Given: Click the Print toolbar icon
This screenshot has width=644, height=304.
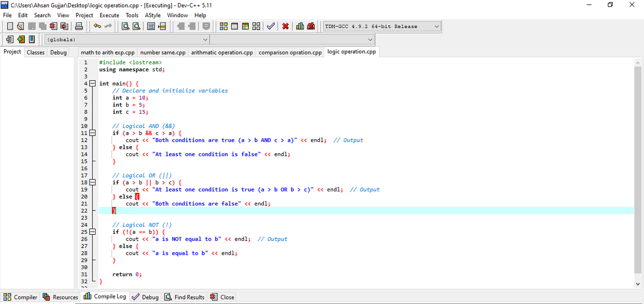Looking at the screenshot, I should click(x=79, y=26).
